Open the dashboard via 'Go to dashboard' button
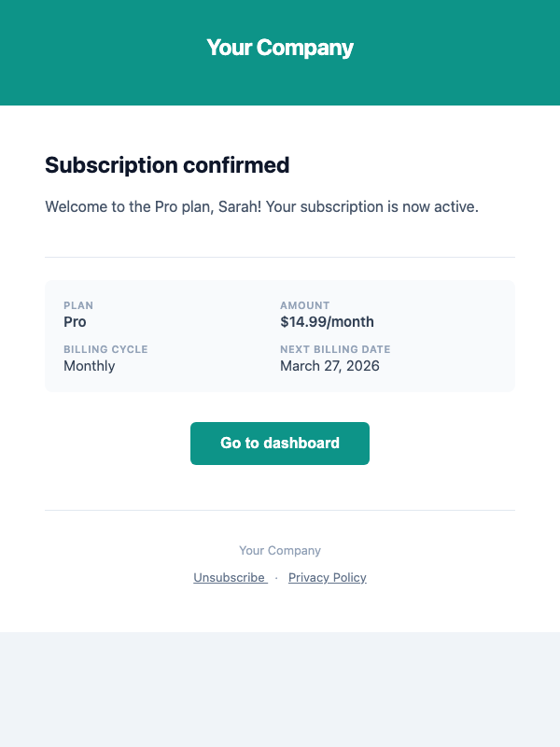Image resolution: width=560 pixels, height=747 pixels. click(x=280, y=444)
